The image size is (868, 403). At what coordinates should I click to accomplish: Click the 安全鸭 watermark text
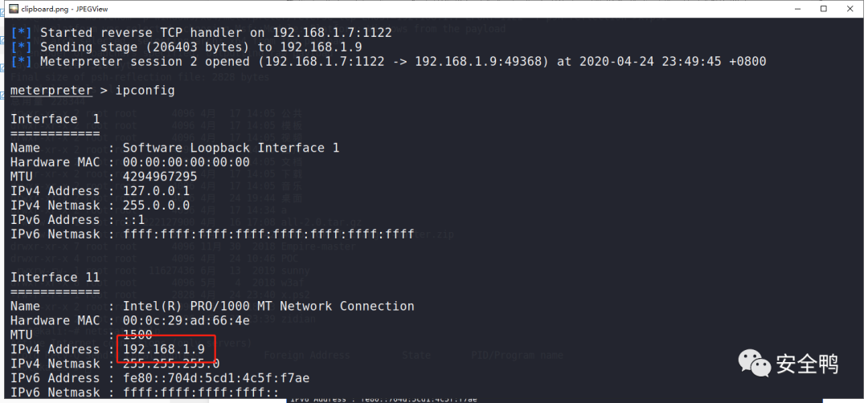(x=806, y=364)
